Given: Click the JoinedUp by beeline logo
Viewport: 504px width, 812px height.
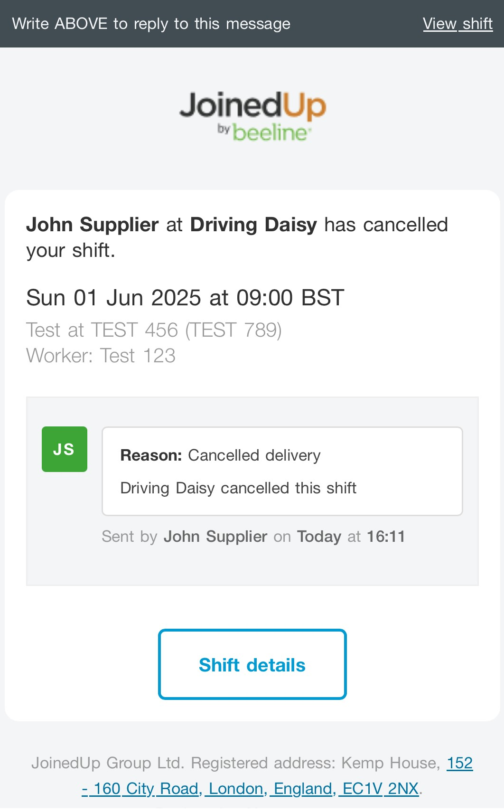Looking at the screenshot, I should coord(252,116).
